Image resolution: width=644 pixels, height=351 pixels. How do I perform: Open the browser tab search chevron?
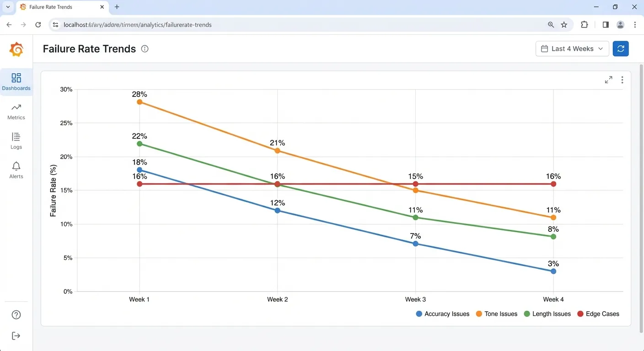click(x=7, y=7)
